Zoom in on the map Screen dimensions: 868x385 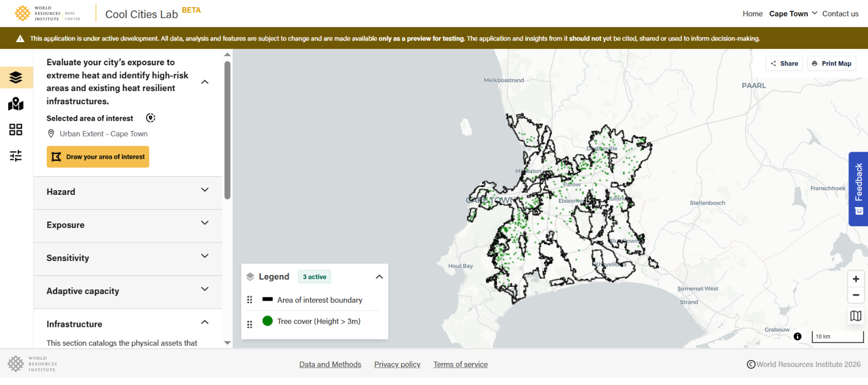coord(856,279)
